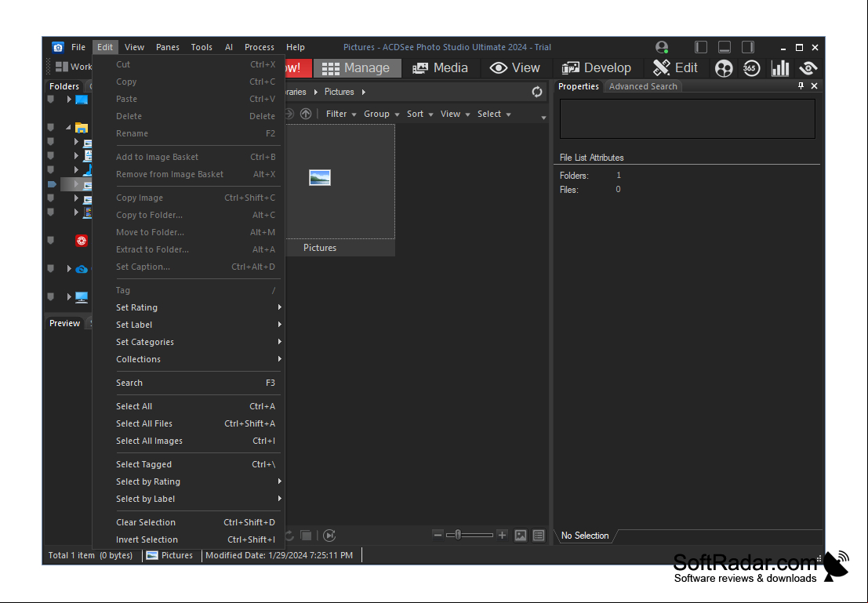Toggle the left pane layout icon
The image size is (868, 603).
(x=701, y=47)
